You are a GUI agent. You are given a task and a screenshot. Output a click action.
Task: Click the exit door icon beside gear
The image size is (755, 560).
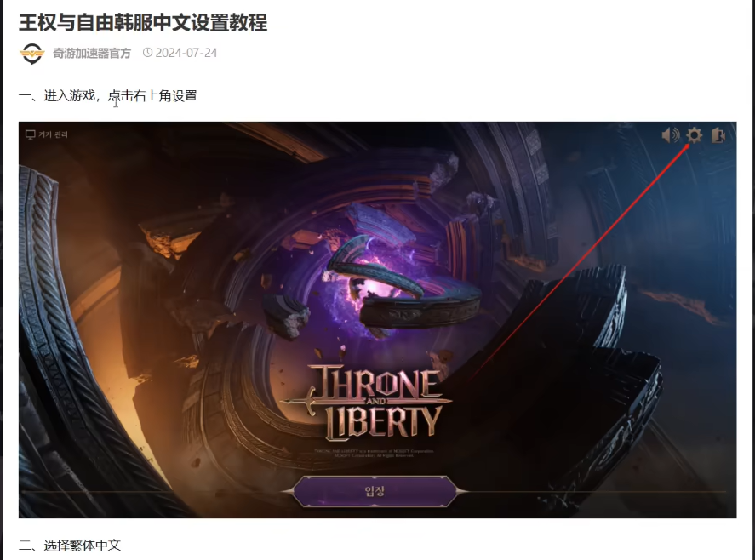(x=718, y=135)
